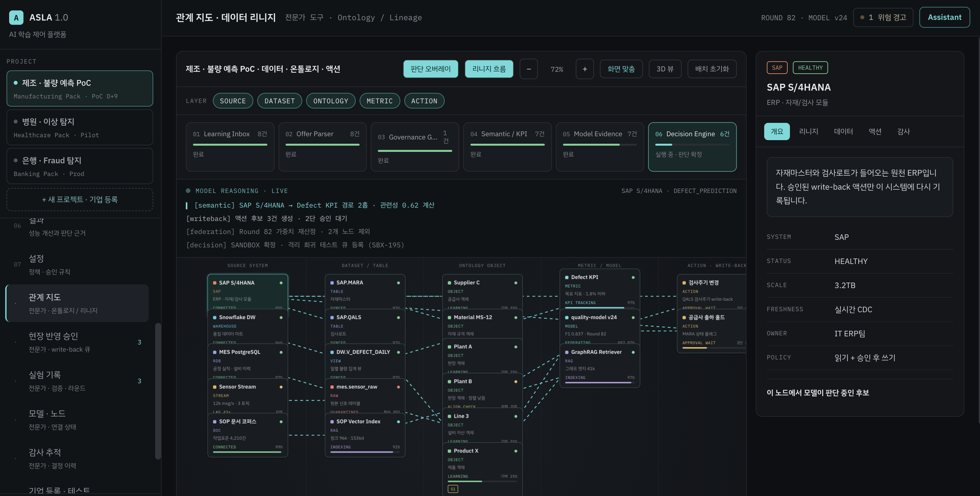
Task: Open the Assistant panel
Action: click(944, 17)
